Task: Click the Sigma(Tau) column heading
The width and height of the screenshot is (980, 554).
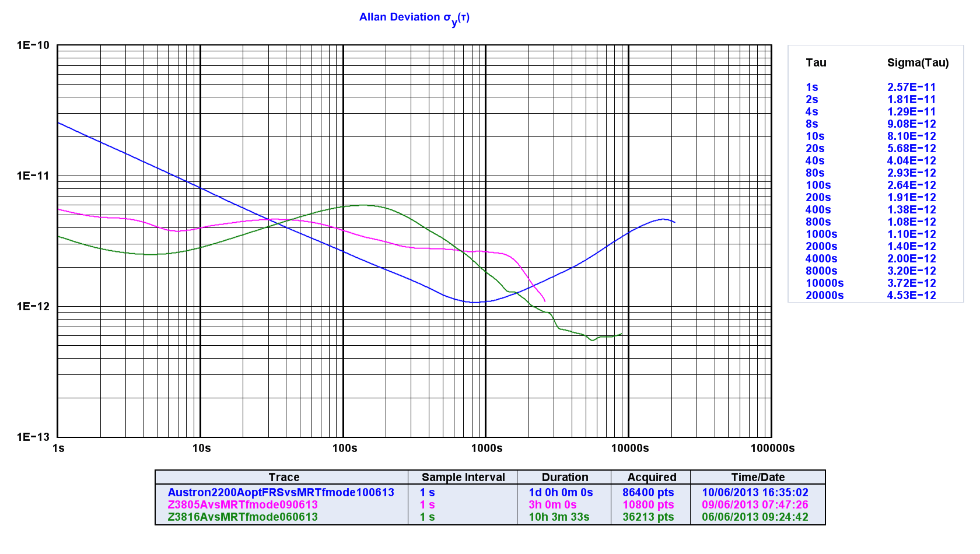Action: (918, 63)
